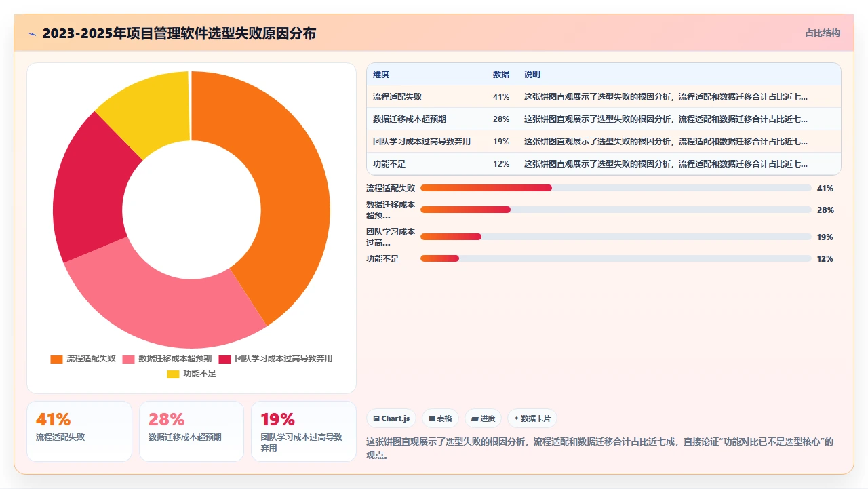The width and height of the screenshot is (868, 489).
Task: Click the yellow donut segment
Action: tap(153, 109)
